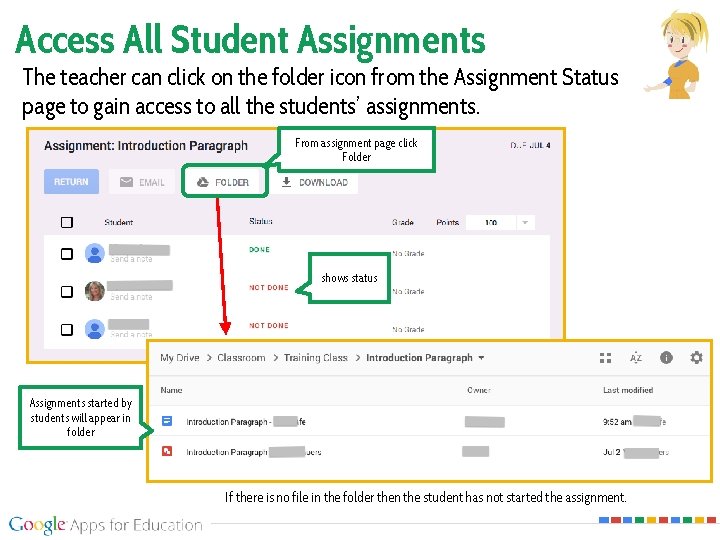720x540 pixels.
Task: Check the box for the photo-avatar student
Action: click(67, 292)
